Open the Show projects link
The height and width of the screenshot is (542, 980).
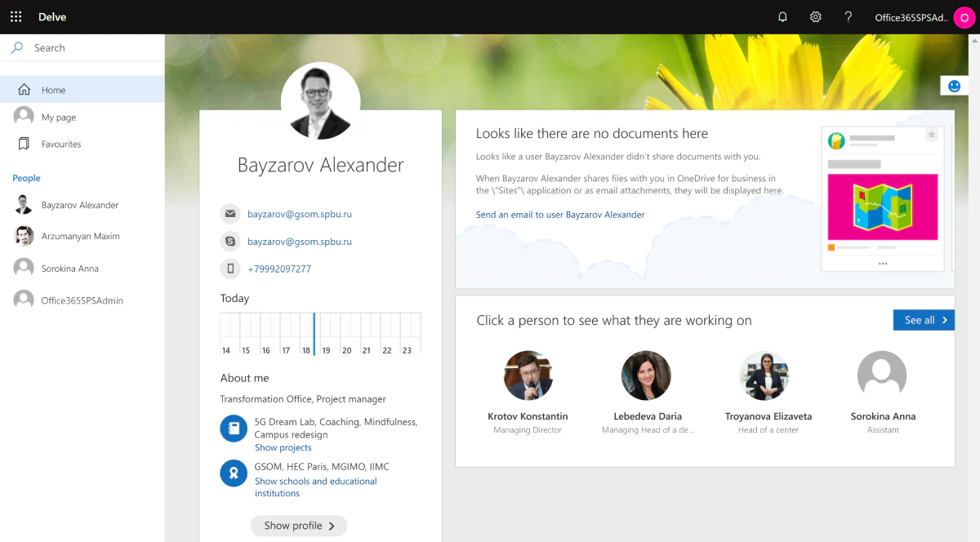coord(283,447)
